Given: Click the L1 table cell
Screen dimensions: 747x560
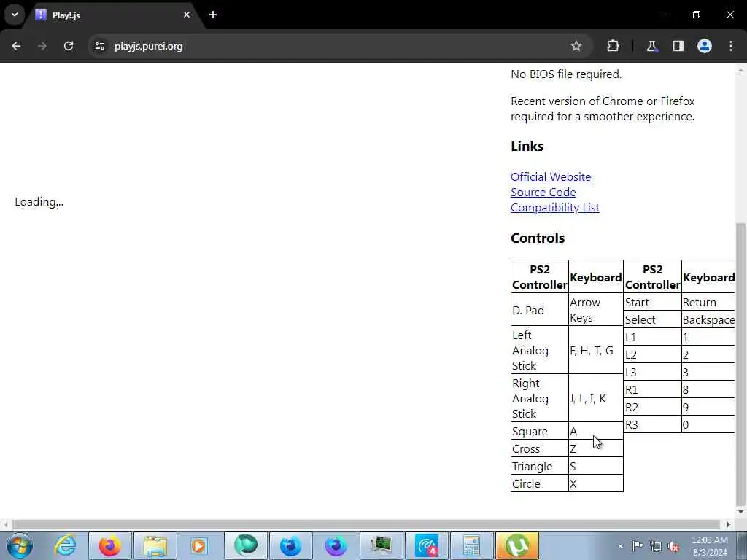Looking at the screenshot, I should (652, 338).
